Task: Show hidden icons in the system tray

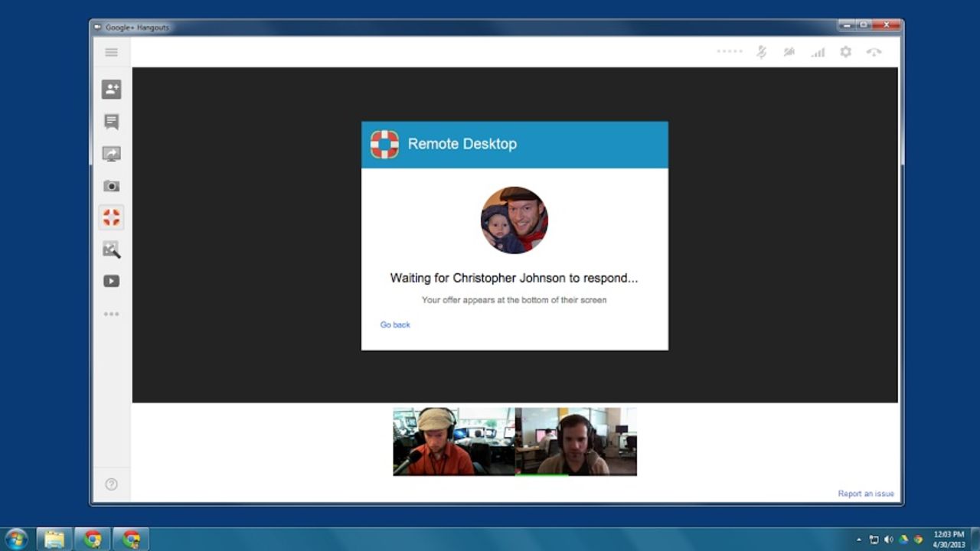Action: point(859,539)
